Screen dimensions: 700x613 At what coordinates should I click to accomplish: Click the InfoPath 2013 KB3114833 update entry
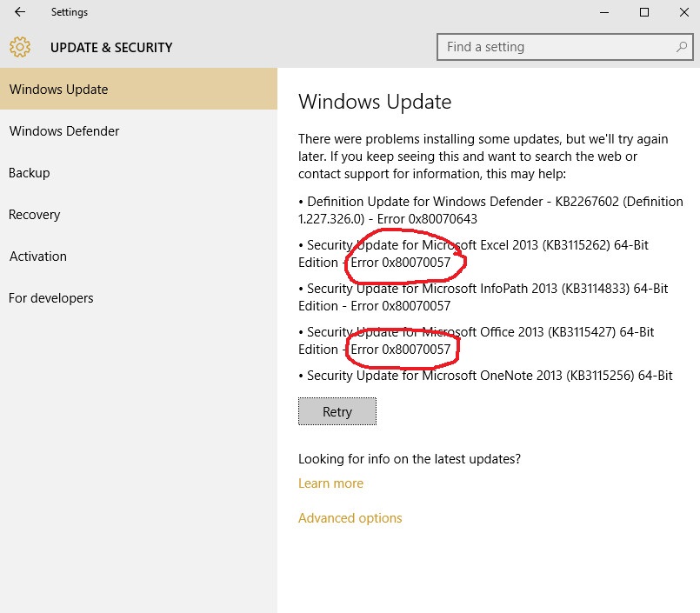click(483, 297)
